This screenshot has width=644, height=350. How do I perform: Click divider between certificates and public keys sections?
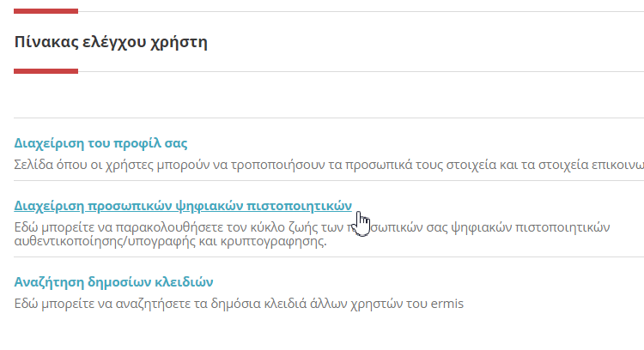point(329,256)
